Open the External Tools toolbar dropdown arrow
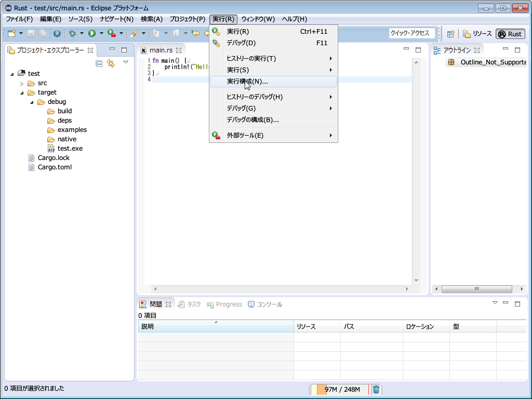 (121, 33)
